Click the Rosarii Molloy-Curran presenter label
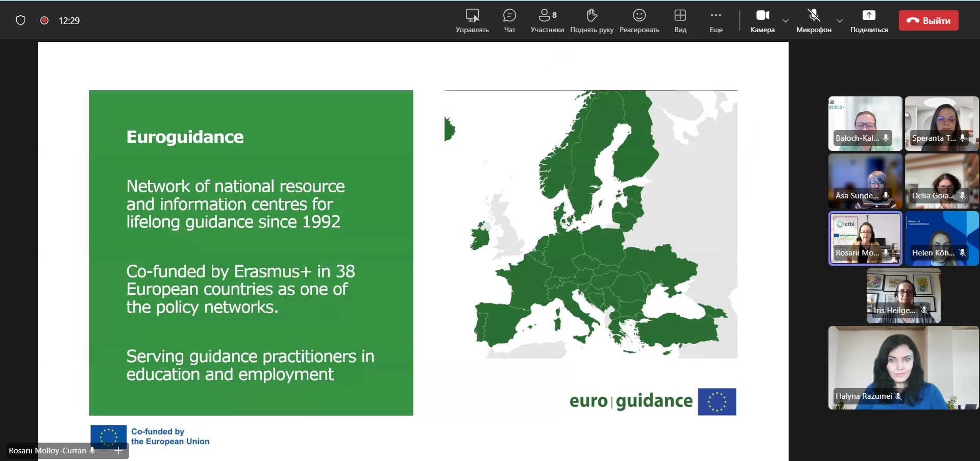980x461 pixels. pyautogui.click(x=47, y=451)
